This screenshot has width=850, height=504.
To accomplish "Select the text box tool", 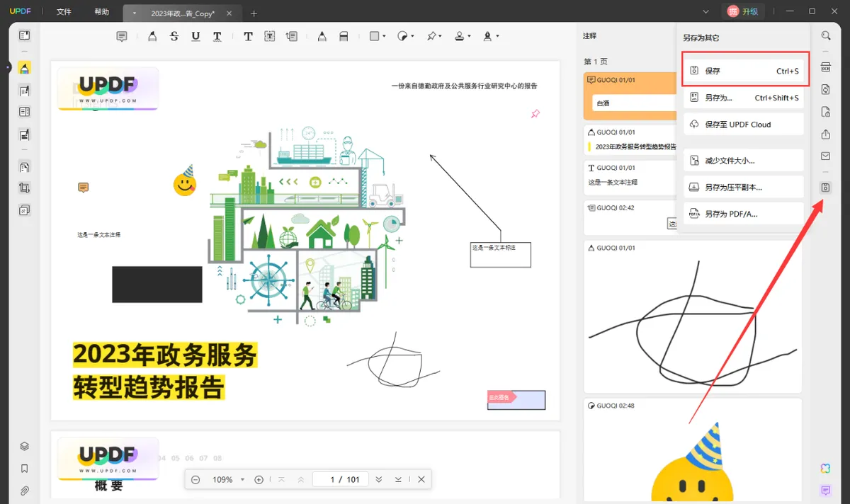I will coord(270,37).
